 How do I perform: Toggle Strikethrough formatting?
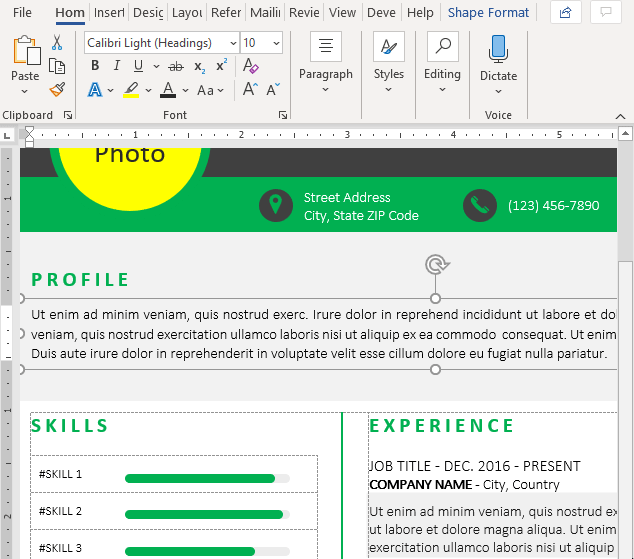click(176, 66)
